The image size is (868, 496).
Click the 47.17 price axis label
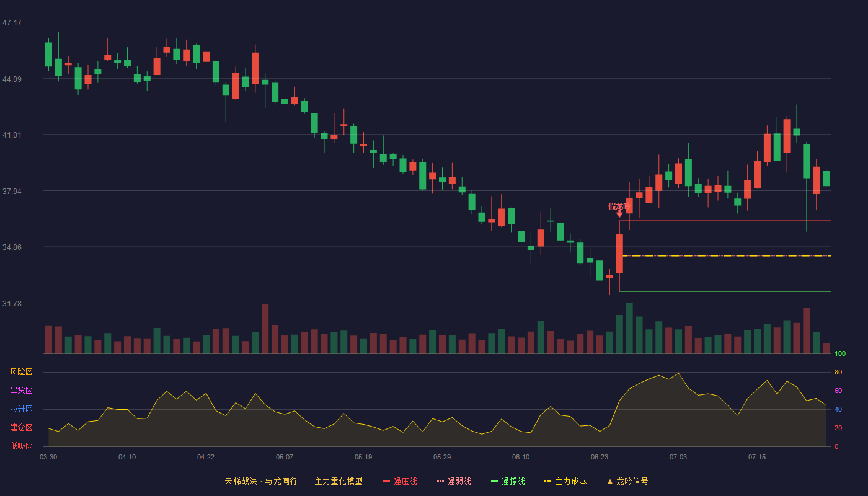pos(12,23)
